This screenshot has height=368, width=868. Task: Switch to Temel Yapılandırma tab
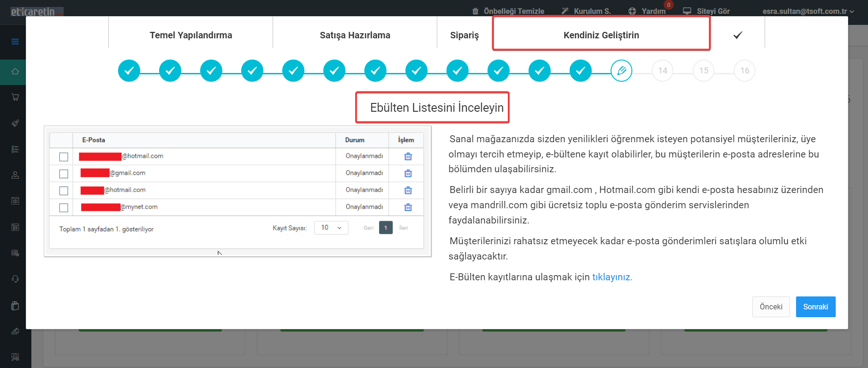coord(191,35)
